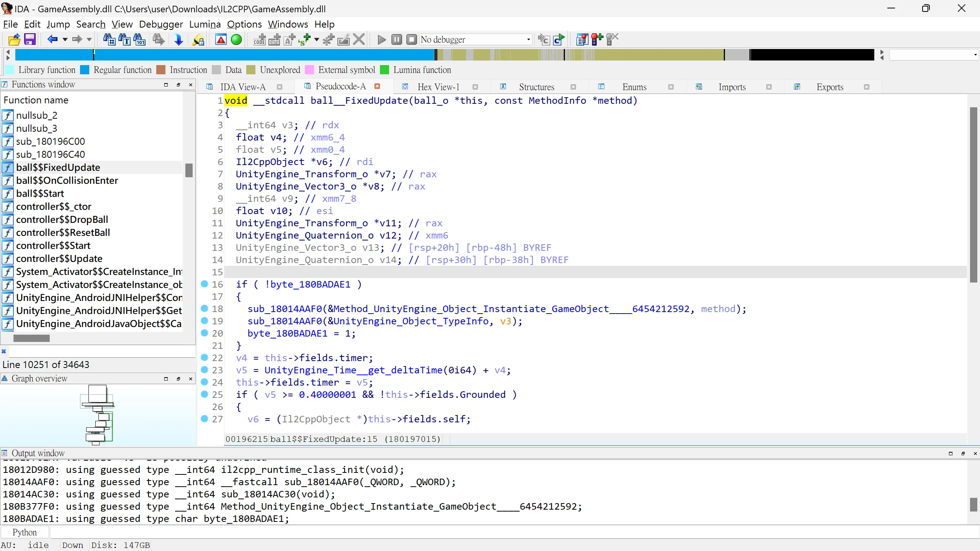Close the Pseudocode-A tab
The image size is (980, 551).
[377, 86]
